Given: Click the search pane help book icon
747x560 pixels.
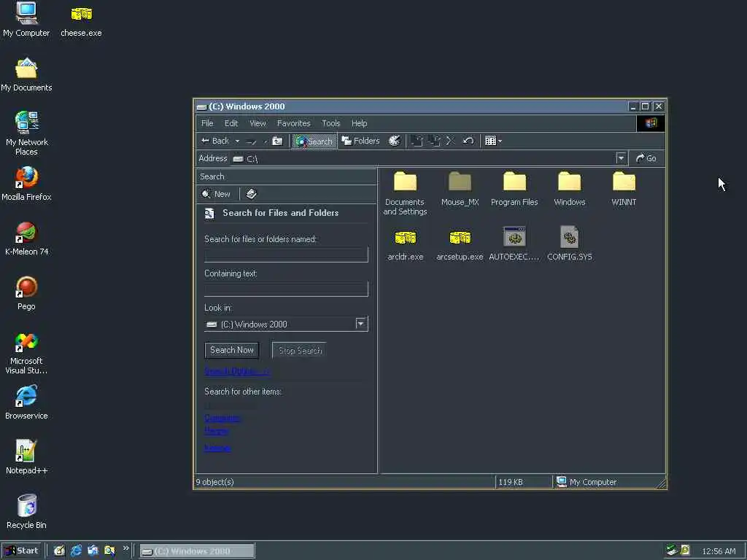Looking at the screenshot, I should [x=251, y=194].
